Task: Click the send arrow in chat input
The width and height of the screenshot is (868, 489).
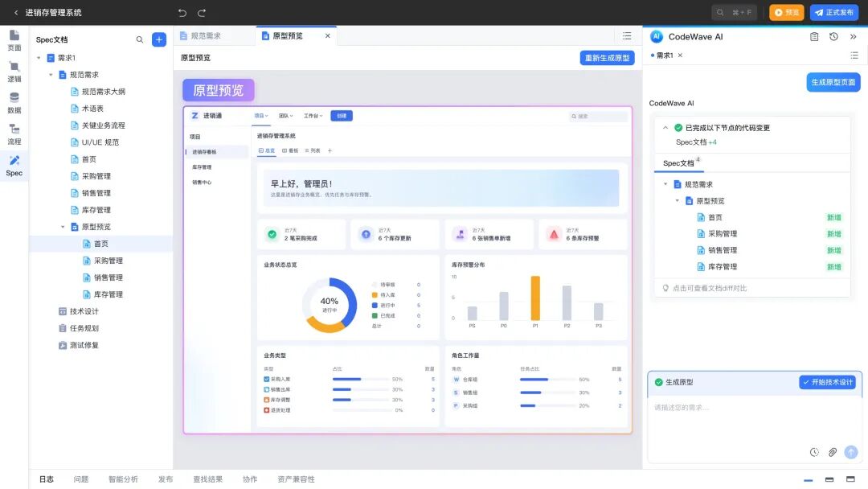Action: coord(851,452)
